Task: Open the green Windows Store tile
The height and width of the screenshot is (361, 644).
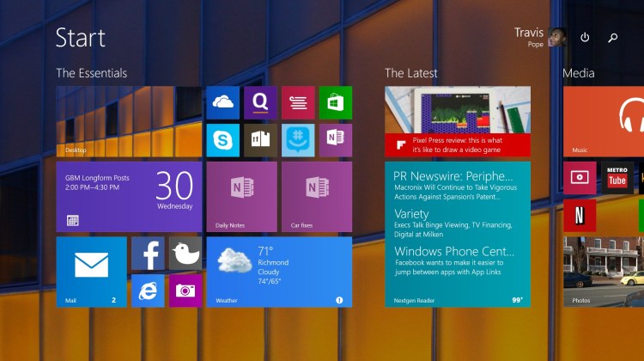Action: coord(336,103)
